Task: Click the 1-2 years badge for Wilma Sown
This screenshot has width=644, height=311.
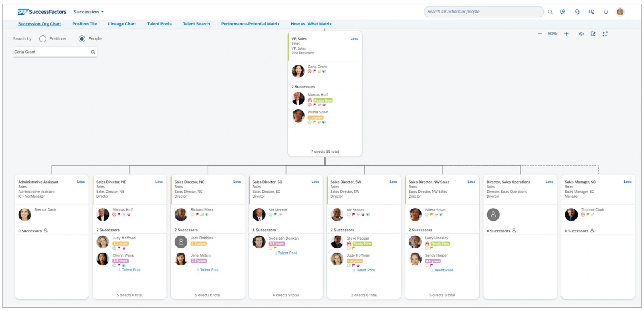Action: click(316, 118)
